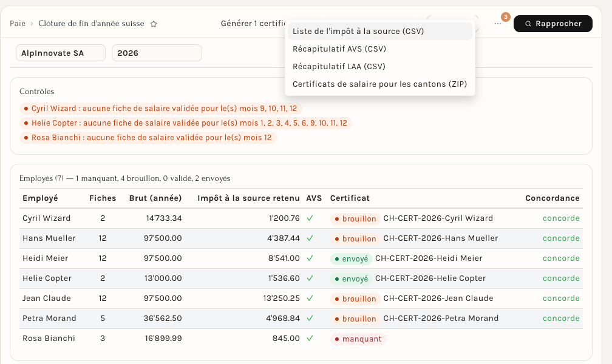Click the orange badge showing 3

[505, 17]
